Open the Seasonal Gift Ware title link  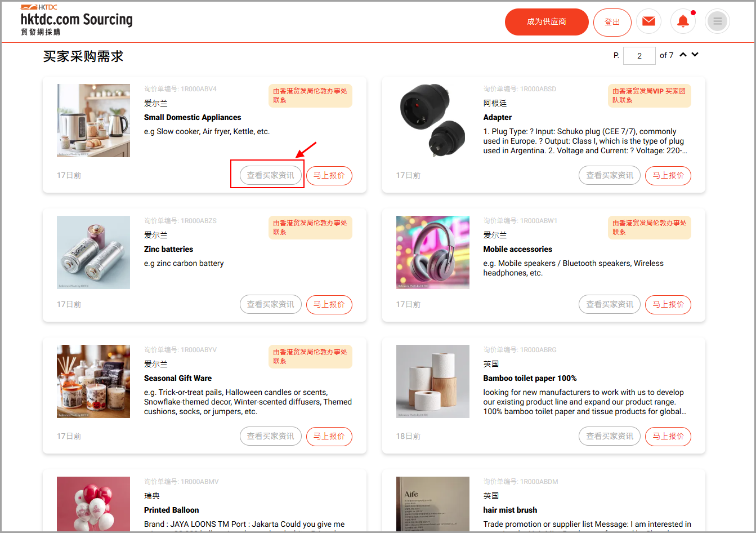178,378
